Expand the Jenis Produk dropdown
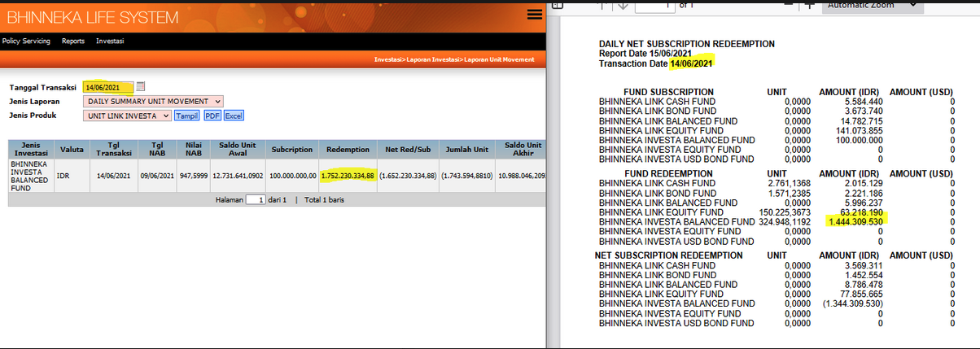The height and width of the screenshot is (349, 980). click(127, 116)
